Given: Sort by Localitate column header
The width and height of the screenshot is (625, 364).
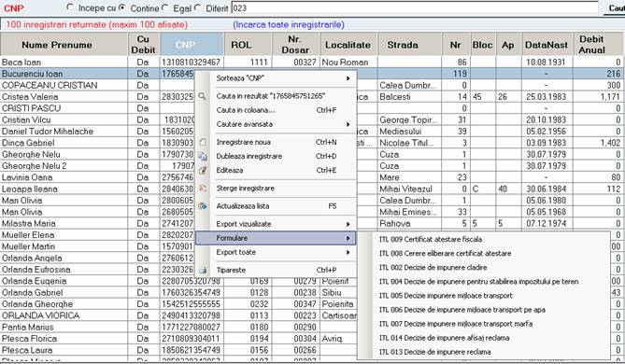Looking at the screenshot, I should (348, 45).
